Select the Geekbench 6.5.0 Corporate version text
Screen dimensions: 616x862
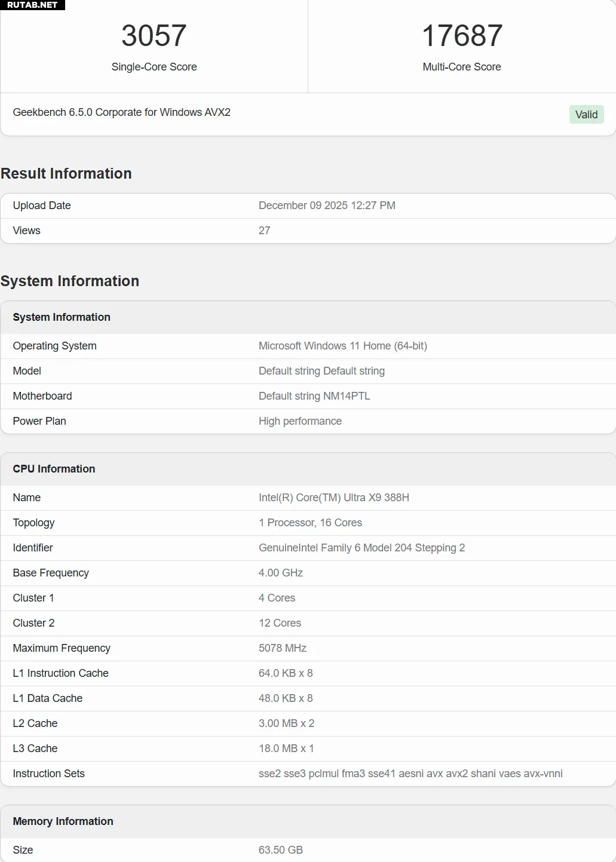click(x=121, y=112)
